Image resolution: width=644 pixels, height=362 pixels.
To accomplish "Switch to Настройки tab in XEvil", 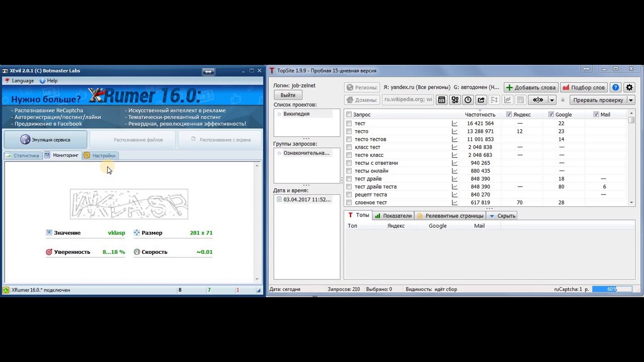I will pyautogui.click(x=100, y=155).
